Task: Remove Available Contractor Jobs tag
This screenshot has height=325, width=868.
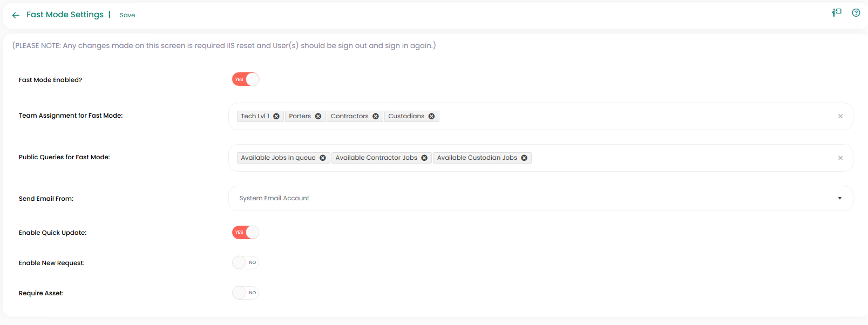Action: pyautogui.click(x=424, y=158)
